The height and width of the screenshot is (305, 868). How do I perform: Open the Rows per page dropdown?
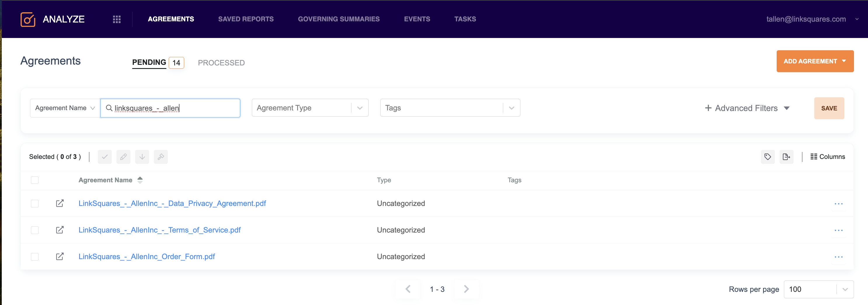(x=818, y=290)
